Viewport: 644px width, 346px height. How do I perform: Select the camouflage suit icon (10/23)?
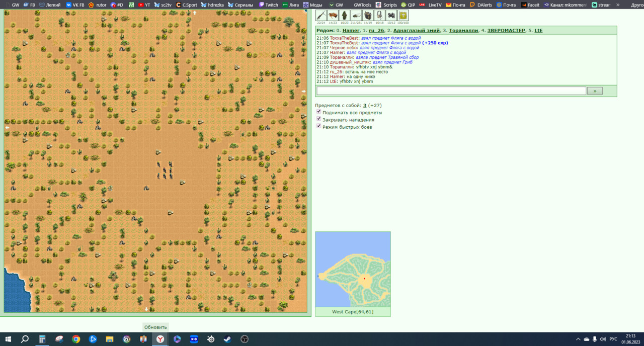coord(344,15)
